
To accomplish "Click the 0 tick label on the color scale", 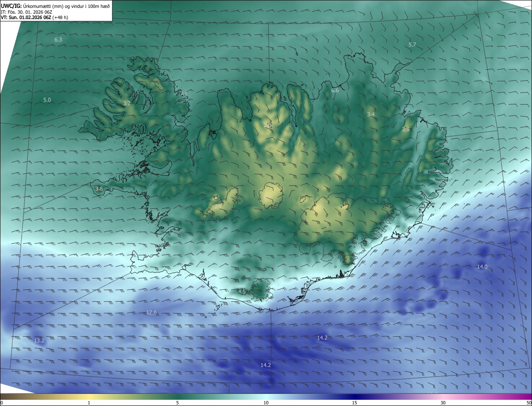I will tap(2, 403).
